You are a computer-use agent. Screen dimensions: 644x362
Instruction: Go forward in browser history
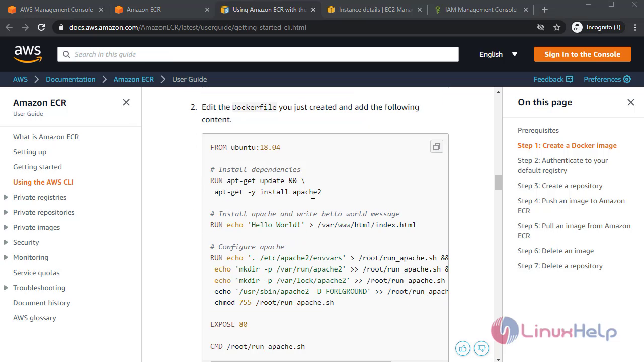click(25, 27)
